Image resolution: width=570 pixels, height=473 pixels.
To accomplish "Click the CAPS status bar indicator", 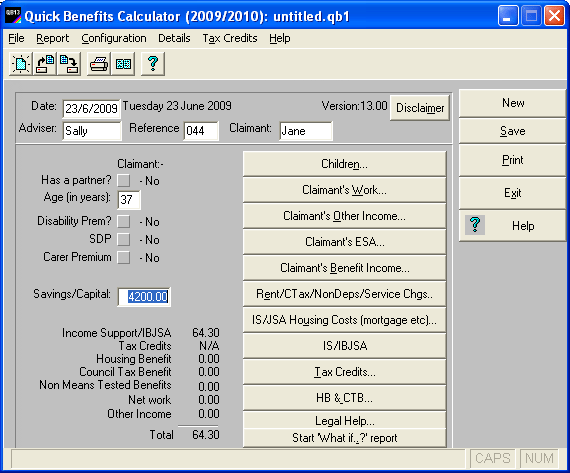I will tap(493, 458).
